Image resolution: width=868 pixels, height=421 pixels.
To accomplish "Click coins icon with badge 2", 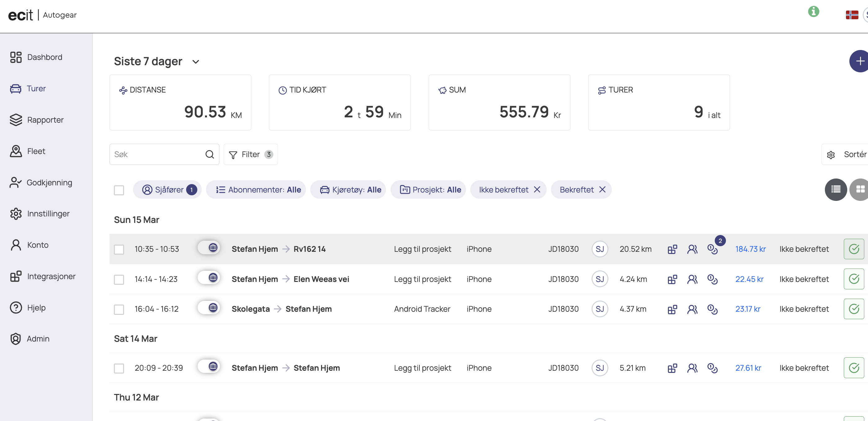I will [x=712, y=249].
